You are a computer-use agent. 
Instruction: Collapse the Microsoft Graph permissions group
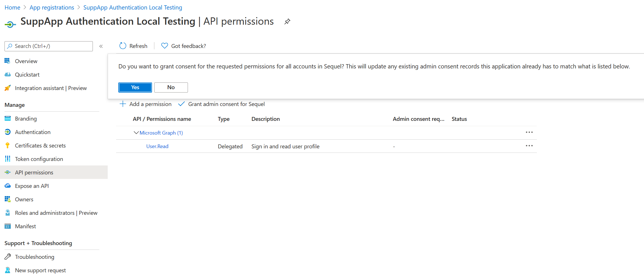(x=136, y=133)
